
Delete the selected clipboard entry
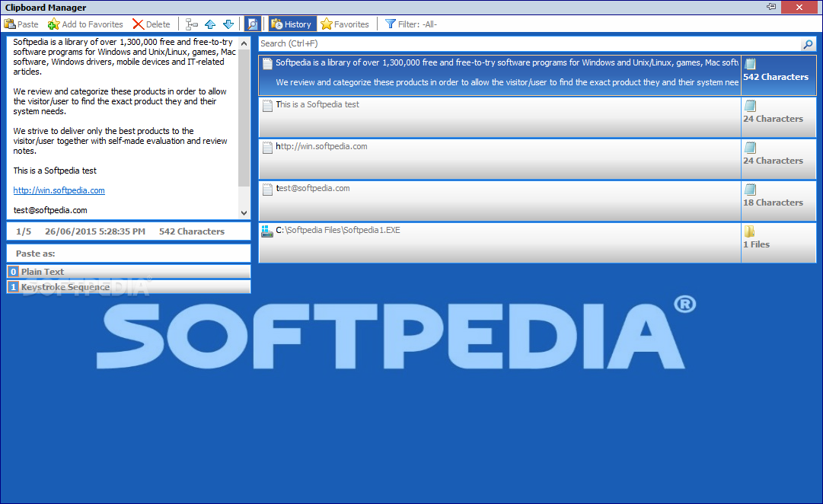click(x=152, y=24)
